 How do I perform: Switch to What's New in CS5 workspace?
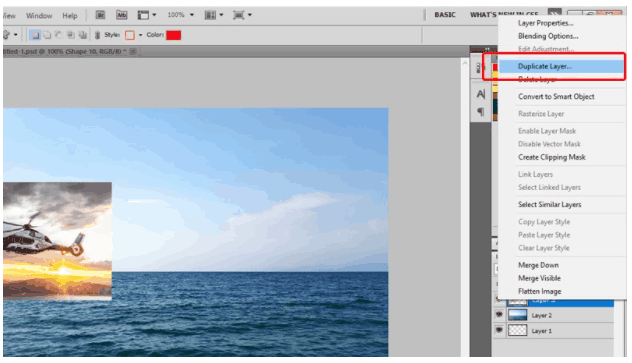(504, 15)
